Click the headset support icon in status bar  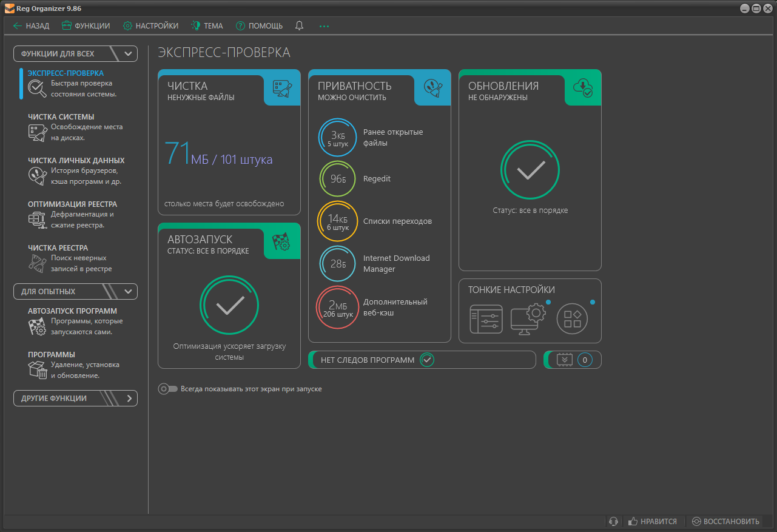coord(613,521)
